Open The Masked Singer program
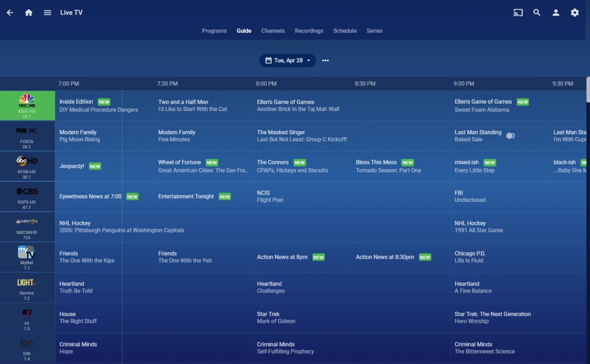Screen dimensions: 590x364 (352, 136)
